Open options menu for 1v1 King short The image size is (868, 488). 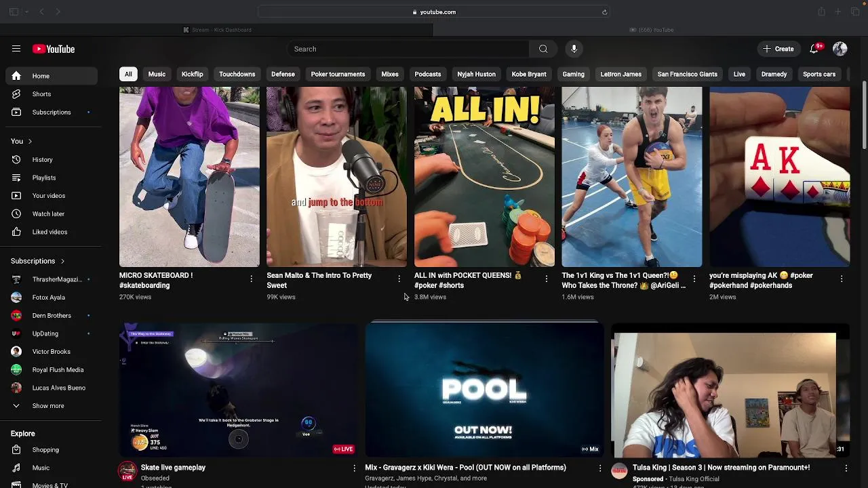tap(694, 279)
